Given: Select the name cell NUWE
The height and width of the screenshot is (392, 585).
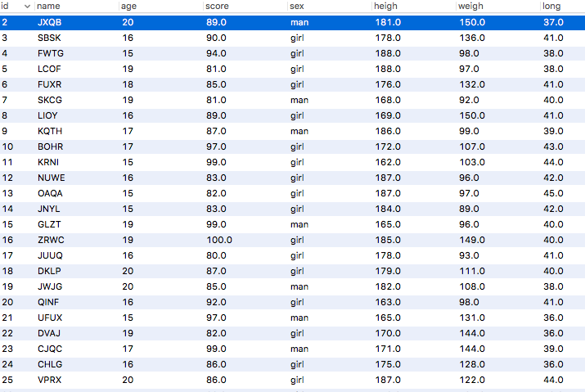Looking at the screenshot, I should pyautogui.click(x=51, y=178).
